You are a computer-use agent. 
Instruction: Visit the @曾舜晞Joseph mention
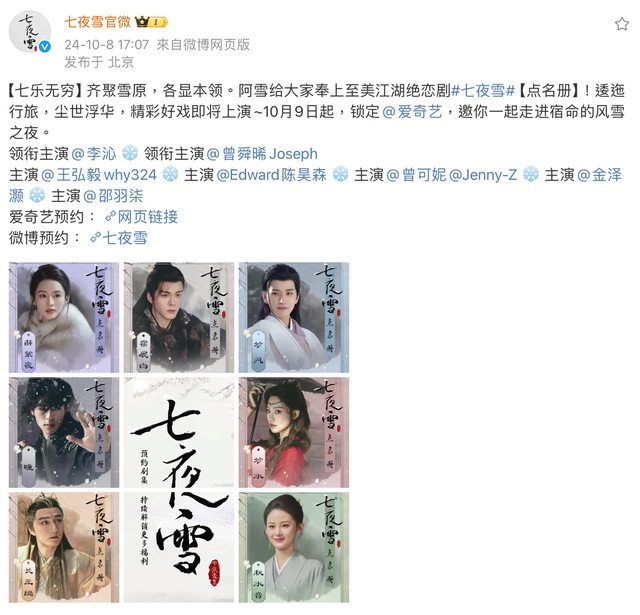262,153
